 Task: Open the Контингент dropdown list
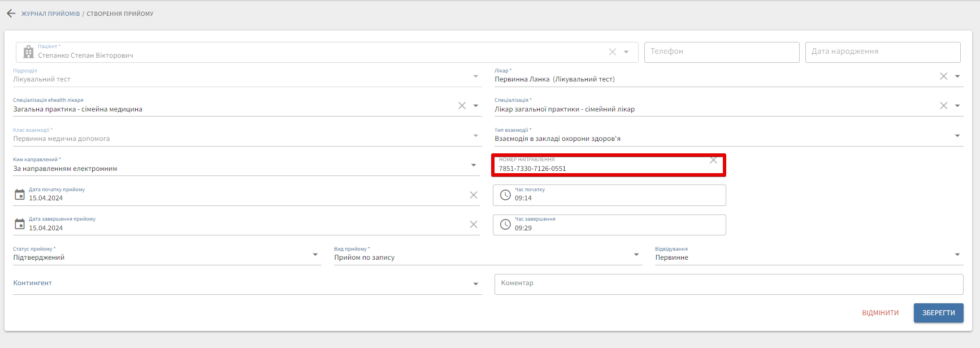475,284
